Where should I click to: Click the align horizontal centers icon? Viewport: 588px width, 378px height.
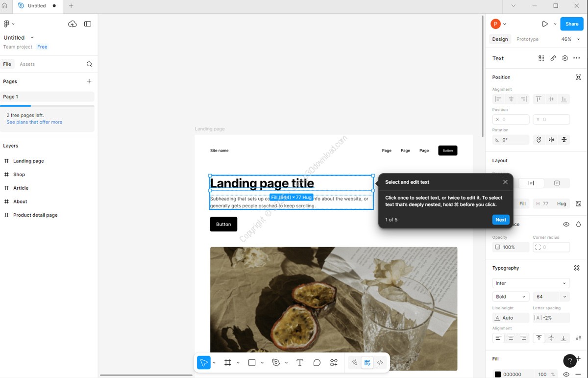(511, 99)
